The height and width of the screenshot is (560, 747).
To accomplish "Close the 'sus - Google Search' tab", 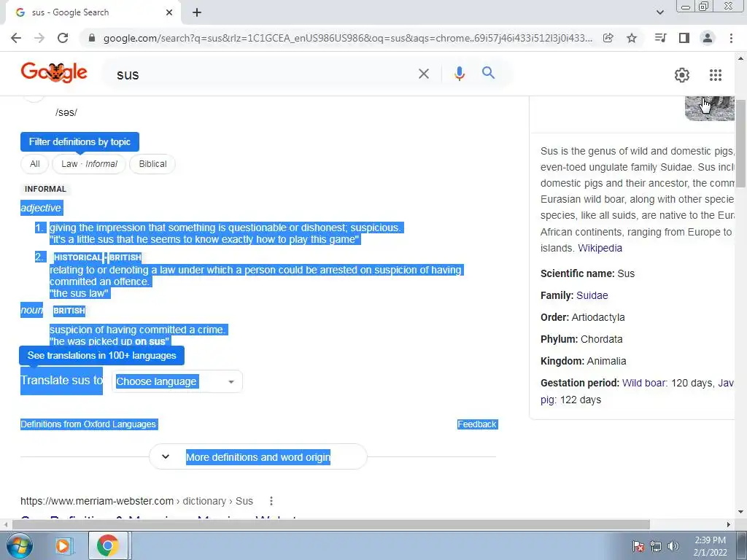I will pos(169,12).
